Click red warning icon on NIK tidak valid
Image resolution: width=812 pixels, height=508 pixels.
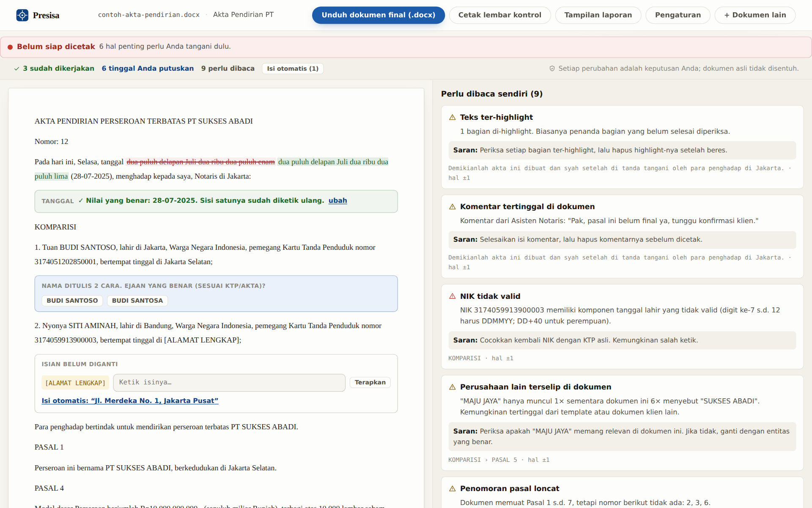tap(452, 296)
